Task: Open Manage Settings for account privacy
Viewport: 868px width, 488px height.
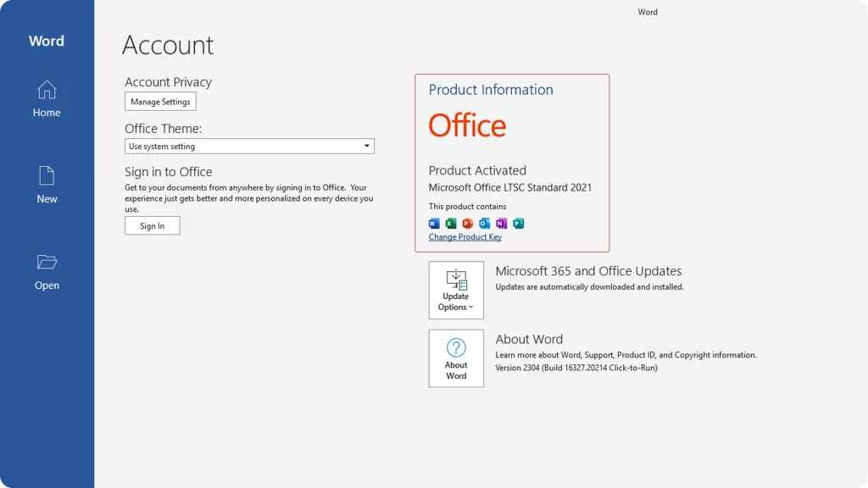Action: coord(160,102)
